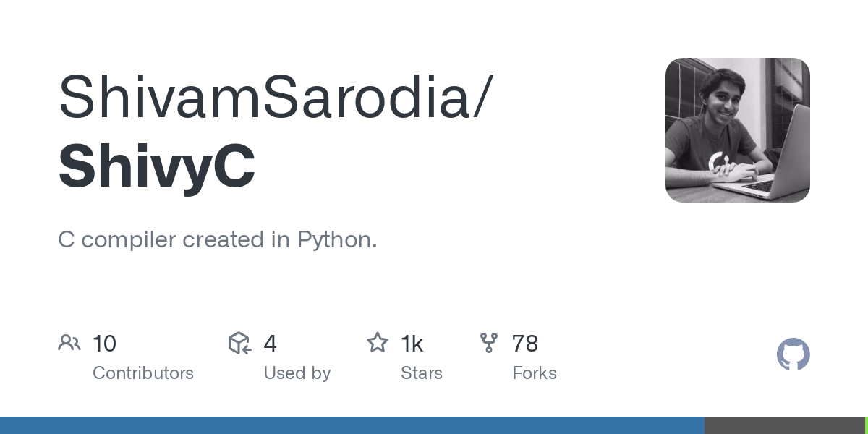
Task: Select the Contributors label
Action: pyautogui.click(x=143, y=373)
